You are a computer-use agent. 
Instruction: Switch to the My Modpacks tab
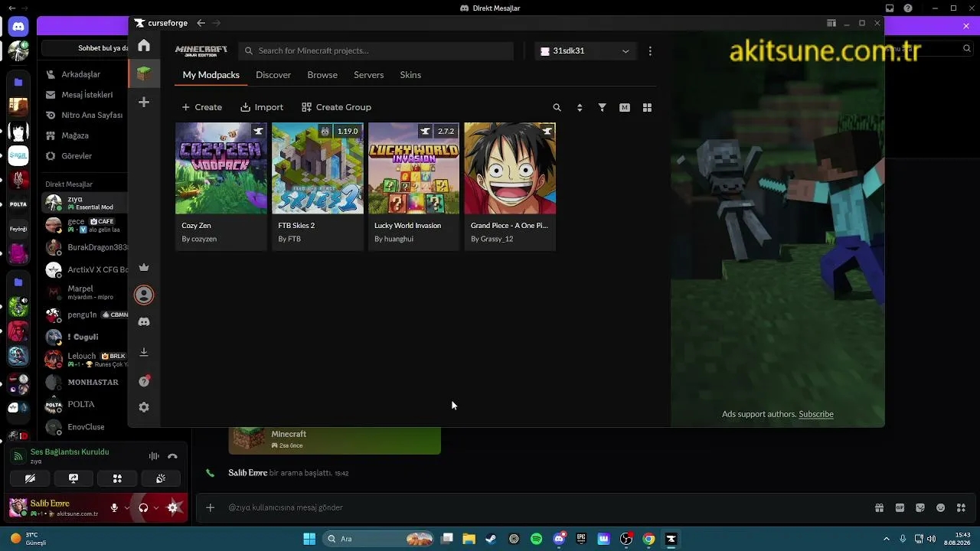tap(211, 75)
